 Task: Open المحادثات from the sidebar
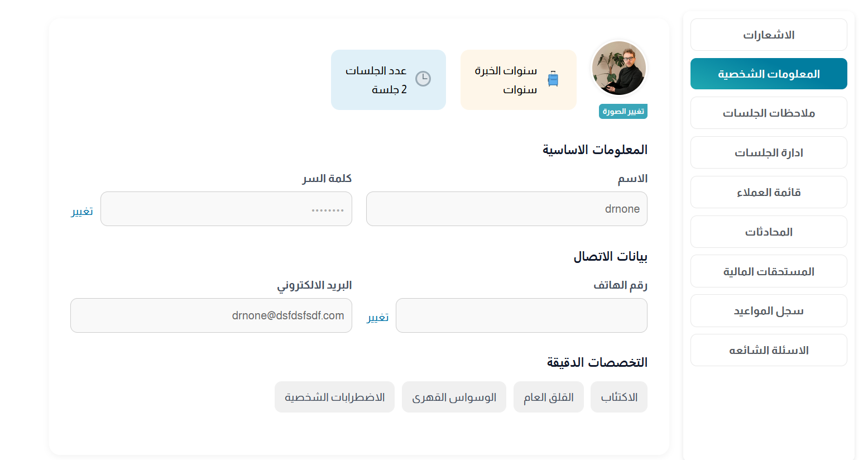pyautogui.click(x=768, y=232)
